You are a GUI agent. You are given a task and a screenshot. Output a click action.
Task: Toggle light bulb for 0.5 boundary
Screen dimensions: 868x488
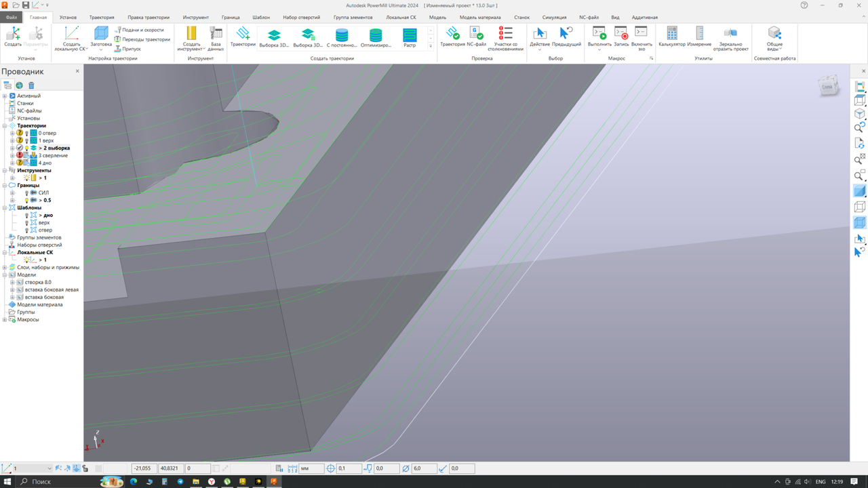click(26, 201)
